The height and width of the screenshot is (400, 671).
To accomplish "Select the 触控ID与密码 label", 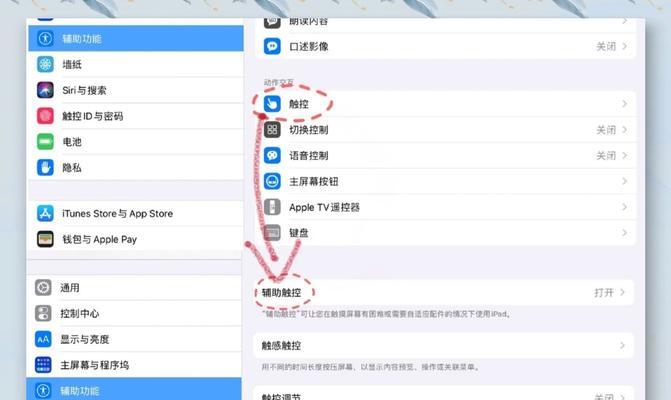I will coord(93,116).
